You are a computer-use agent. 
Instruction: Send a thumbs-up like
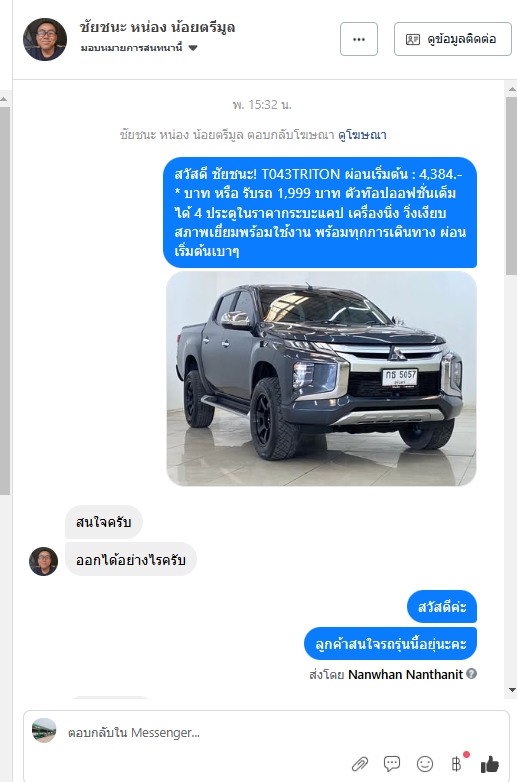coord(490,764)
